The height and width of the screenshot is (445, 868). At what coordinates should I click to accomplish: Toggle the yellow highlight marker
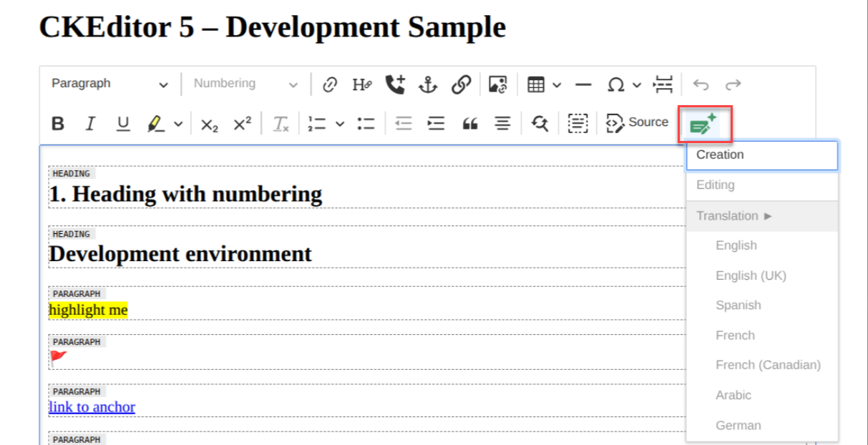click(155, 124)
